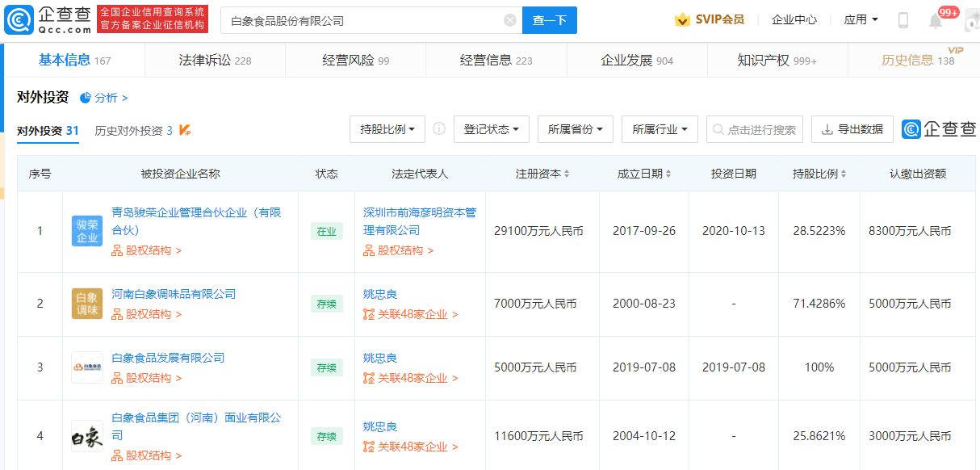Open the 所属行业 filter dropdown
The image size is (980, 470).
pyautogui.click(x=660, y=129)
